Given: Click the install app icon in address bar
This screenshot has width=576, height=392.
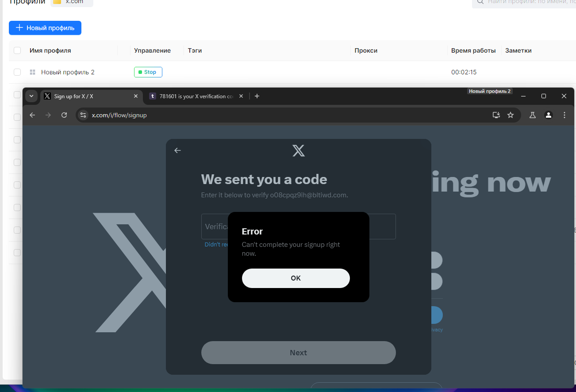Looking at the screenshot, I should (496, 115).
